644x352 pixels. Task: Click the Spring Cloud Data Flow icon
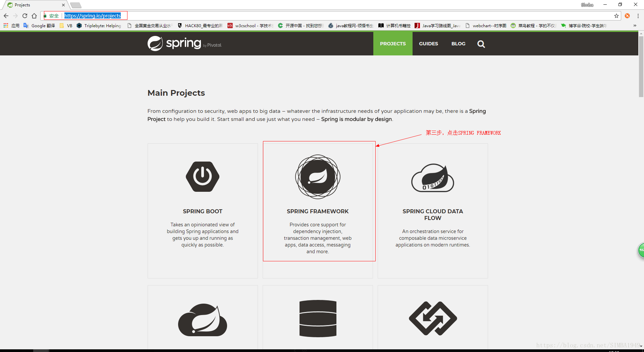(433, 178)
